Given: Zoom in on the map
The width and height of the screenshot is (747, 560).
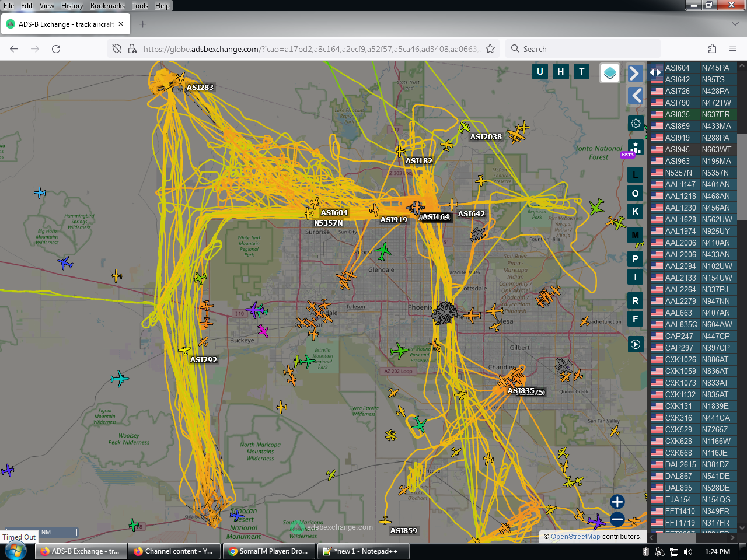Looking at the screenshot, I should 617,502.
